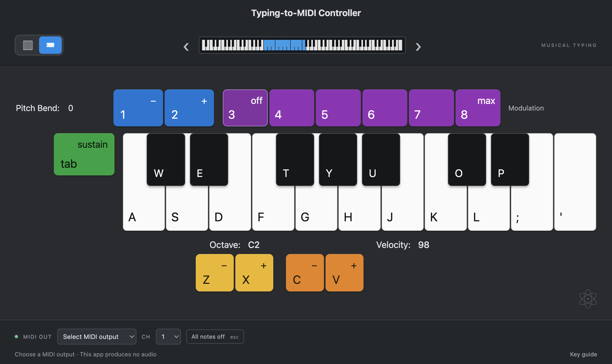This screenshot has width=612, height=364.
Task: Play the black U piano key
Action: tap(381, 160)
